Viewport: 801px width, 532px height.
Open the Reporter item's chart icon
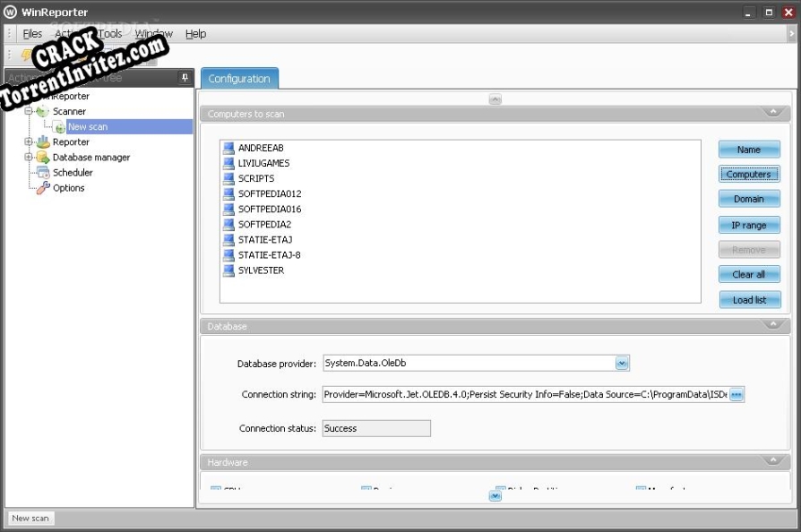click(42, 142)
